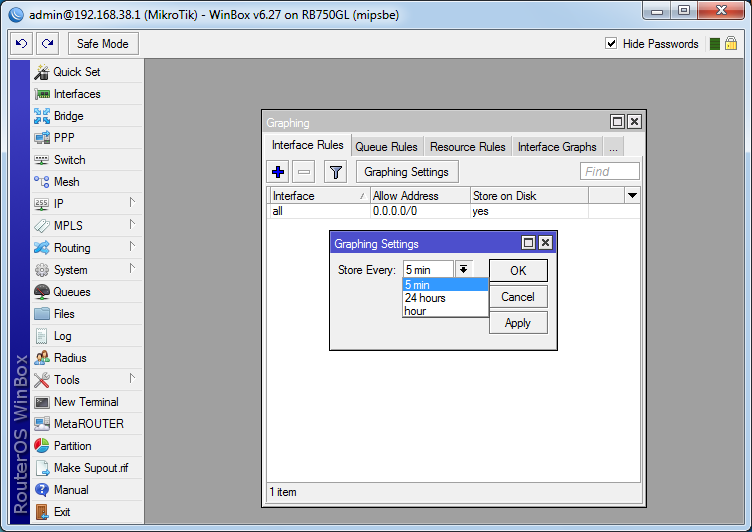752x532 pixels.
Task: Sort by Store on Disk column header
Action: pos(529,196)
